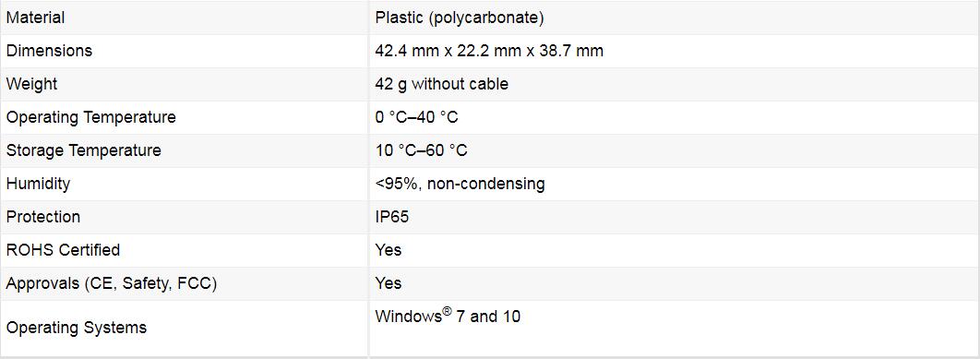
Task: Click the Operating Temperature label
Action: (x=91, y=117)
